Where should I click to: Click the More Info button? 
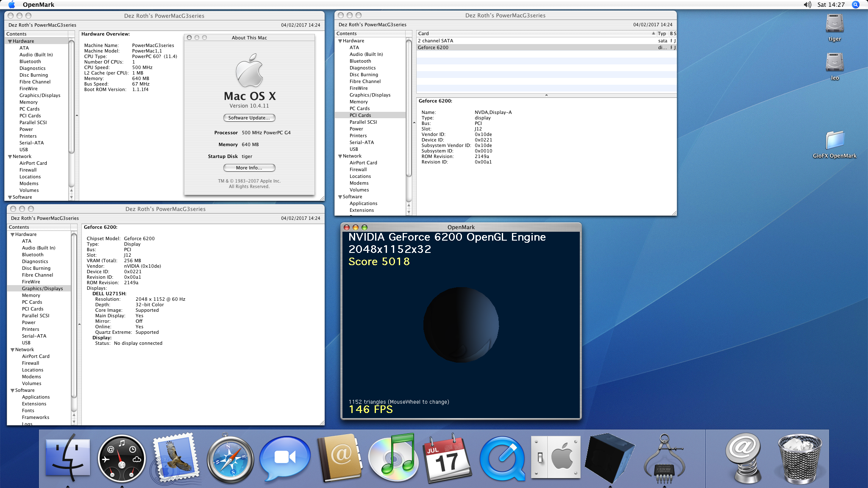click(249, 168)
